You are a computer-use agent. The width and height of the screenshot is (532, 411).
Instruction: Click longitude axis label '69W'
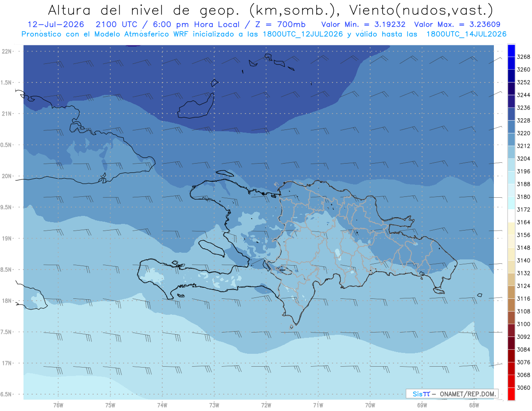pos(422,405)
